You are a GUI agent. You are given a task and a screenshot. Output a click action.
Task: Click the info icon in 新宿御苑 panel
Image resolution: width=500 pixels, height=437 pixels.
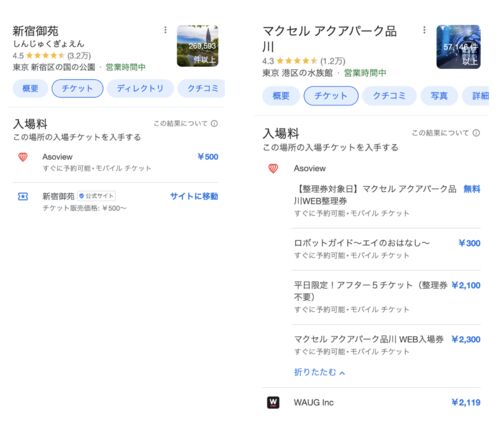click(x=214, y=124)
